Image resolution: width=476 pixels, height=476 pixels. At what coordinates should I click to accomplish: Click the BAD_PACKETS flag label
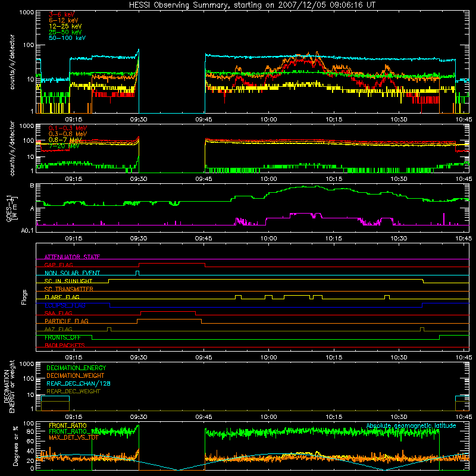pyautogui.click(x=65, y=345)
